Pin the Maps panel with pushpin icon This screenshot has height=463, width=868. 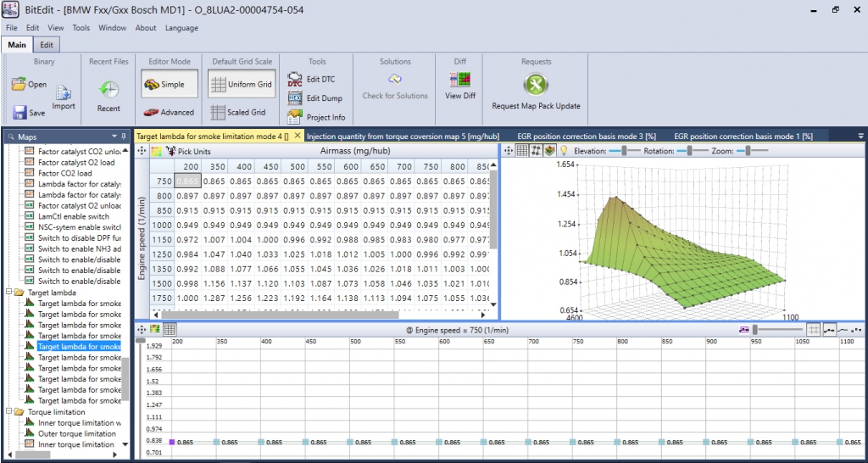(123, 137)
